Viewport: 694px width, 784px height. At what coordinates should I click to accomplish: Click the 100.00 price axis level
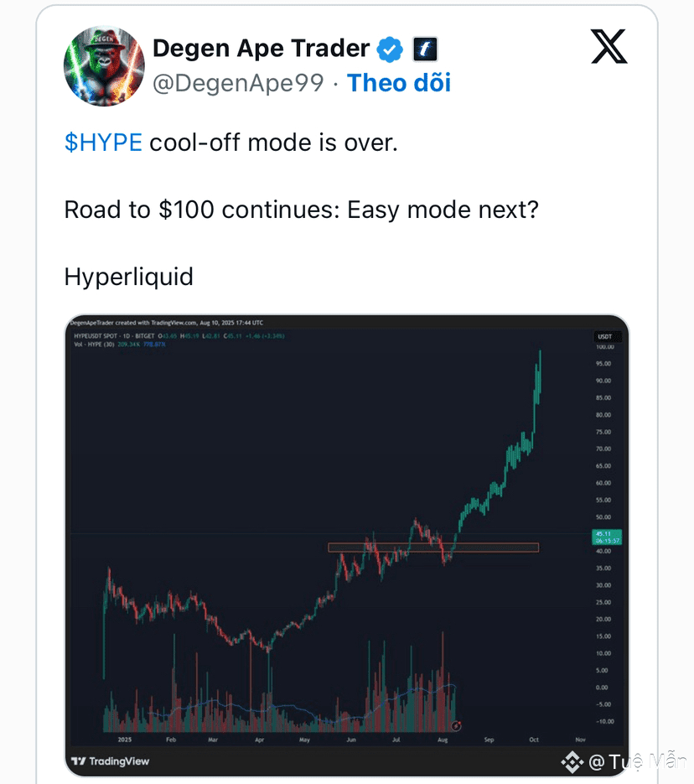pos(604,346)
